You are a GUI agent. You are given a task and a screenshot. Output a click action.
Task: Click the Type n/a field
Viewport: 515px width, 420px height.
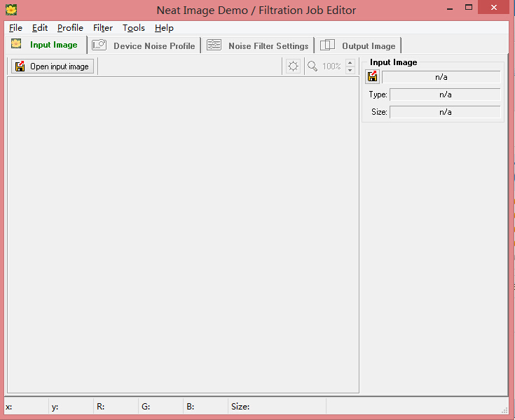[x=445, y=94]
